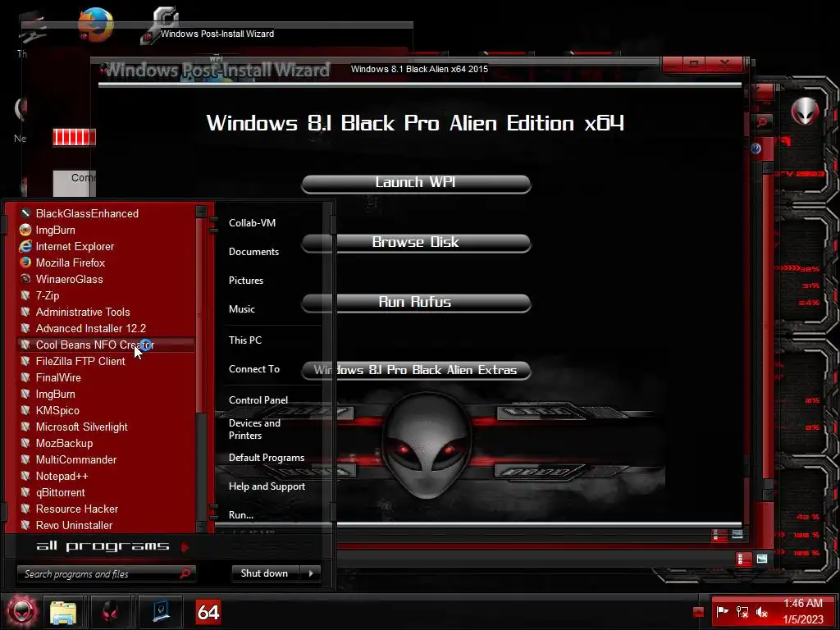Open File Explorer from taskbar
This screenshot has width=840, height=630.
(63, 612)
